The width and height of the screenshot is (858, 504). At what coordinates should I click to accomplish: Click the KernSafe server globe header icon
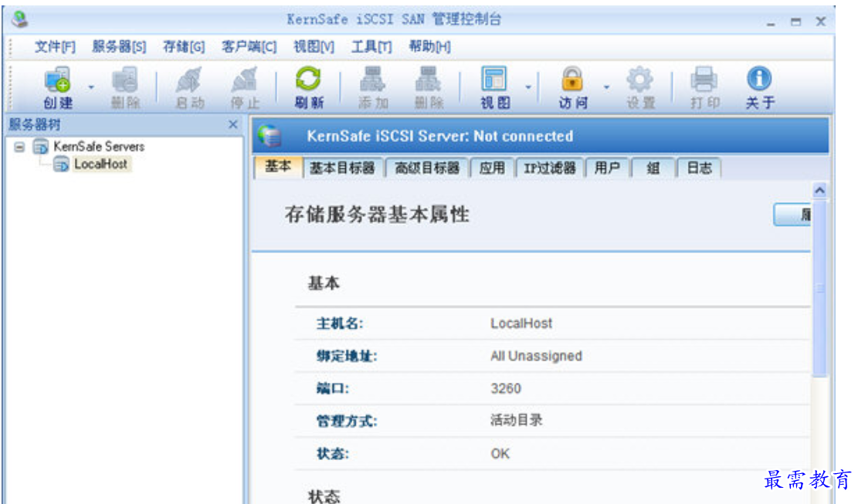coord(270,136)
